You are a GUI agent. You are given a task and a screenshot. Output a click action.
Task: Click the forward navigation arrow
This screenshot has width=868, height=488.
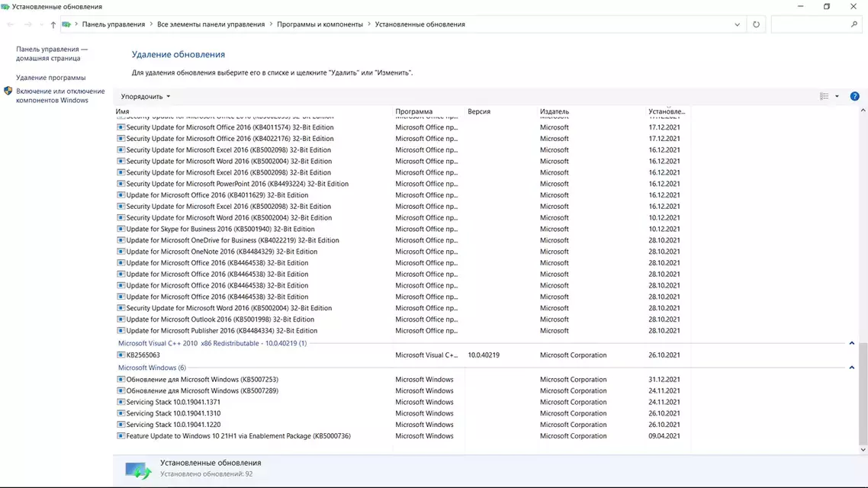(27, 24)
